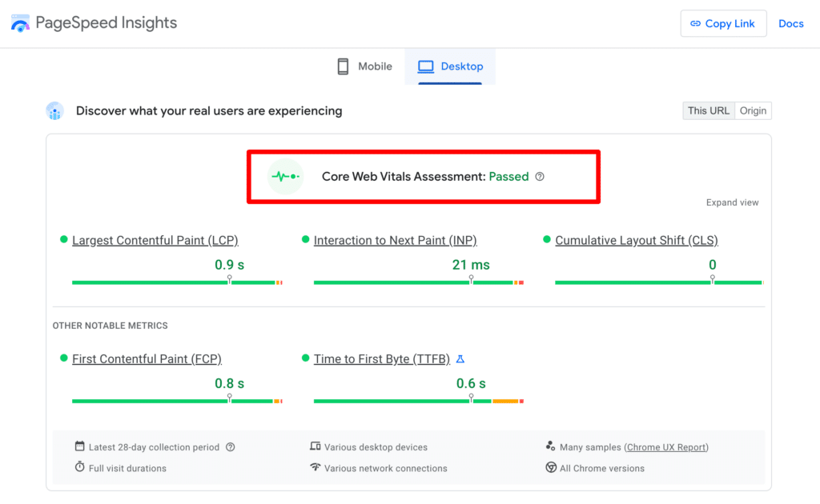Click the 0.6 s TTFB value
Image resolution: width=820 pixels, height=504 pixels.
(471, 383)
